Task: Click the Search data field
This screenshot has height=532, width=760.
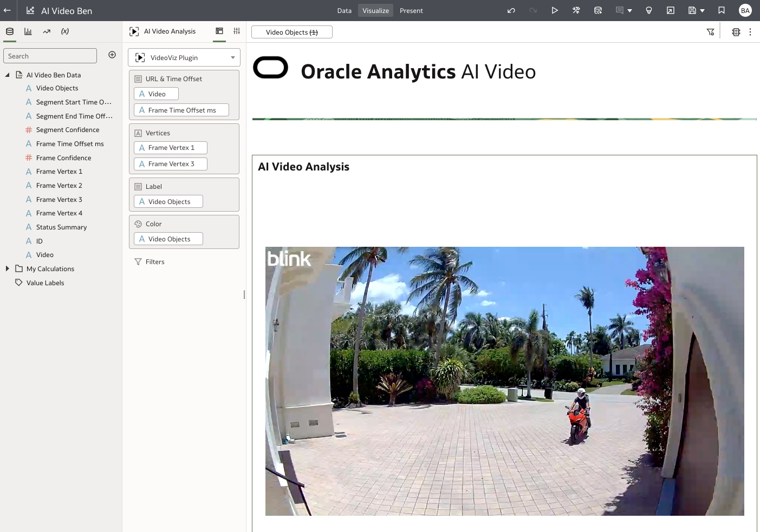Action: pyautogui.click(x=50, y=56)
